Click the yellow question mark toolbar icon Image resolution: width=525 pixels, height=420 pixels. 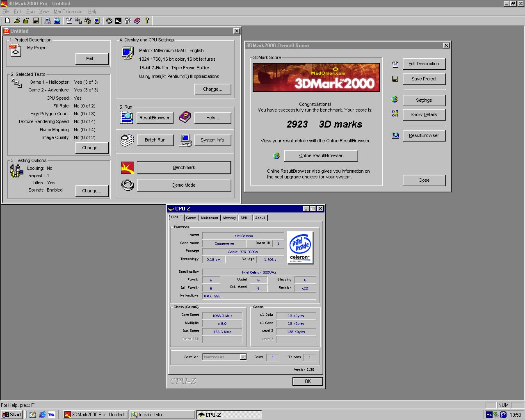coord(147,21)
